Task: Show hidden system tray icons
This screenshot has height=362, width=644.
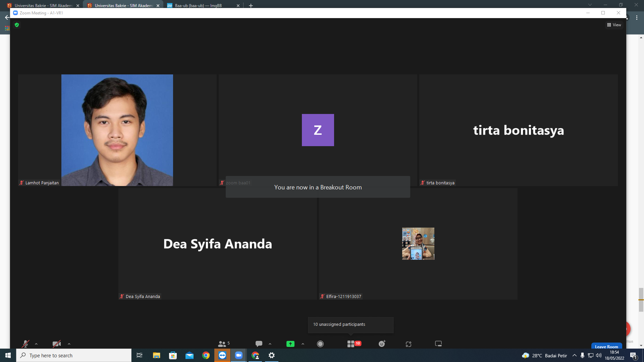Action: [575, 355]
